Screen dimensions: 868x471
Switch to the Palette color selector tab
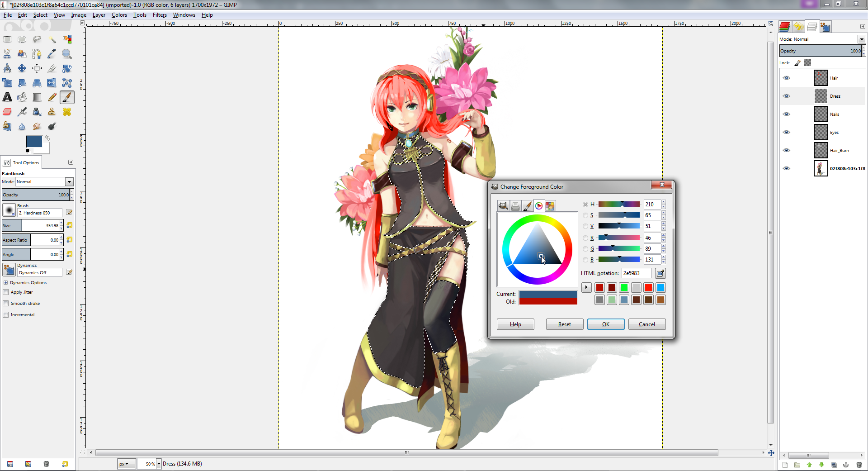point(550,206)
